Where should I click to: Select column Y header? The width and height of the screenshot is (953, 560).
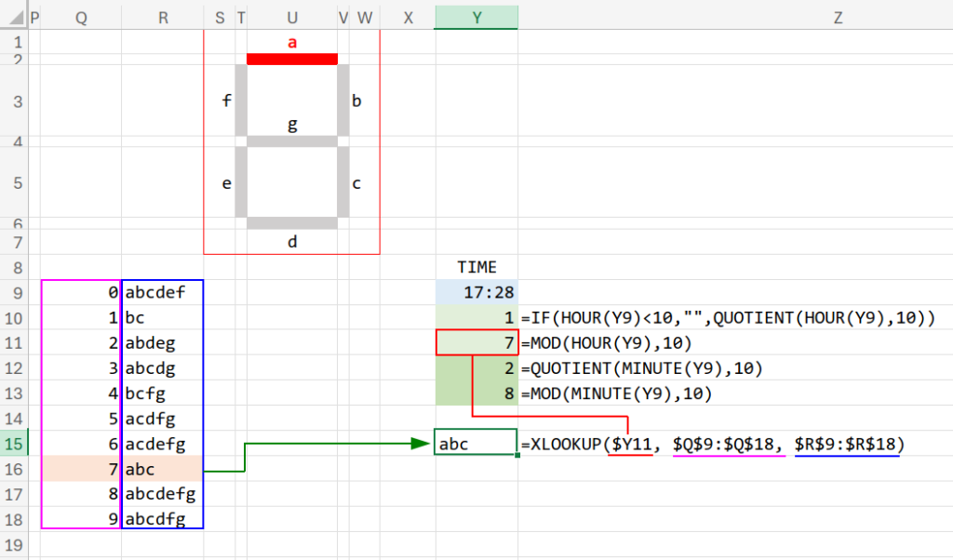476,18
